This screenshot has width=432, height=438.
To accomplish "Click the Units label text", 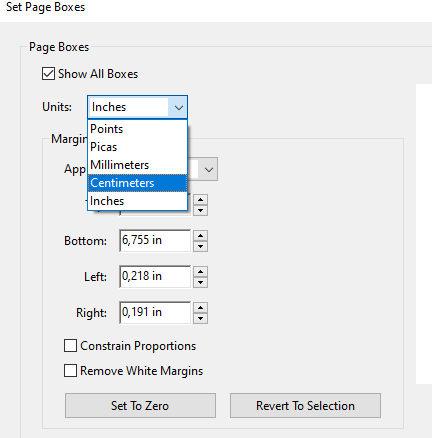I will click(57, 107).
